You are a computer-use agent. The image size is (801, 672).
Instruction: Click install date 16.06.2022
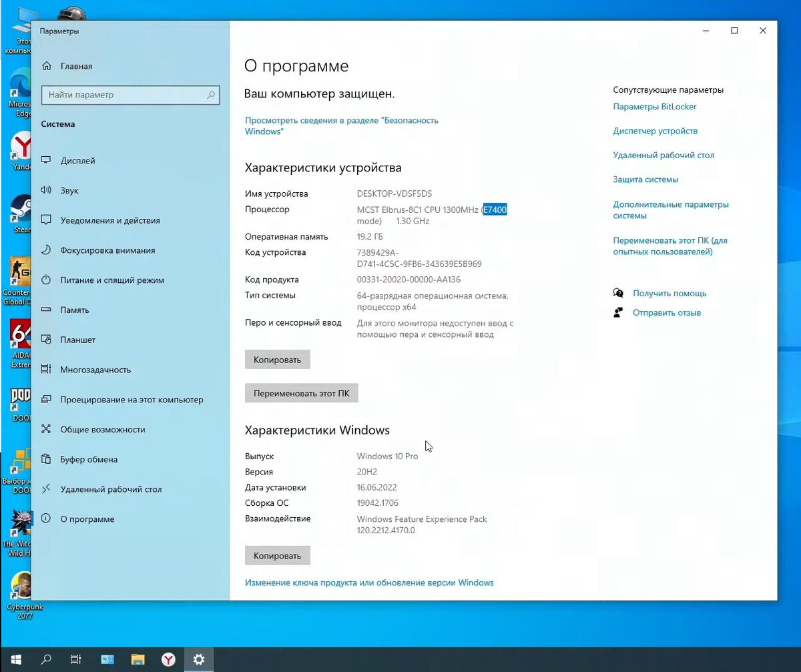[378, 487]
